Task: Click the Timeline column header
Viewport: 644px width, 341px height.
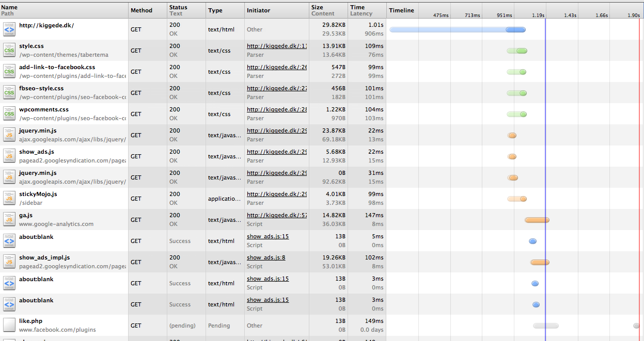Action: (401, 10)
